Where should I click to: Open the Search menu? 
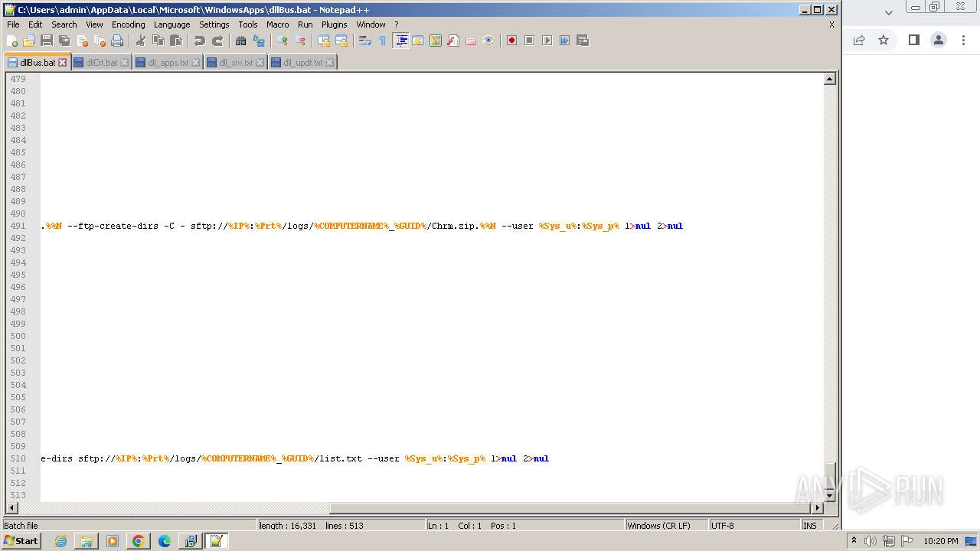coord(64,24)
